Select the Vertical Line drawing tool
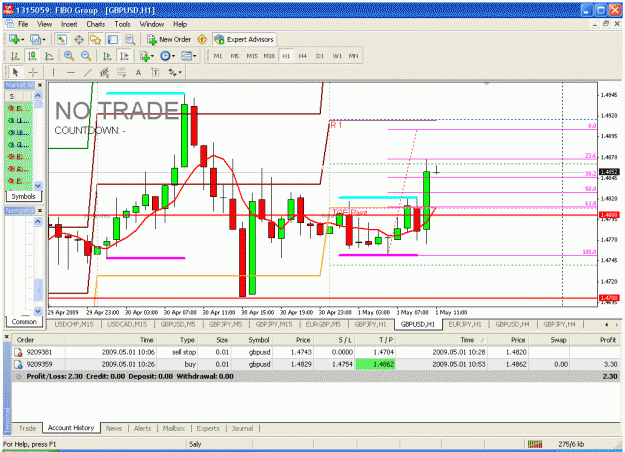The height and width of the screenshot is (452, 625). [53, 72]
